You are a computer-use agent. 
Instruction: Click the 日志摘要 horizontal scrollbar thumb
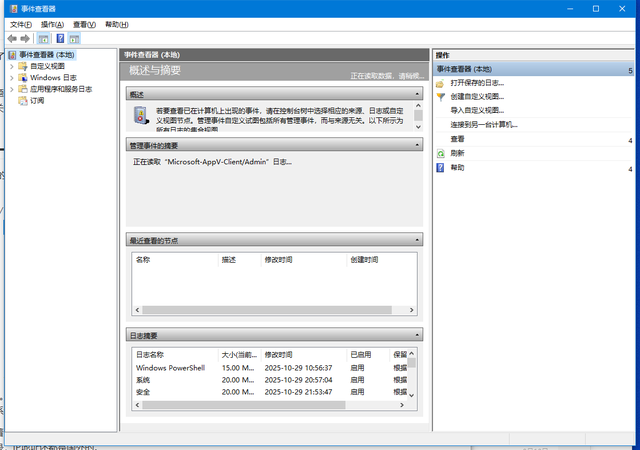pyautogui.click(x=244, y=405)
